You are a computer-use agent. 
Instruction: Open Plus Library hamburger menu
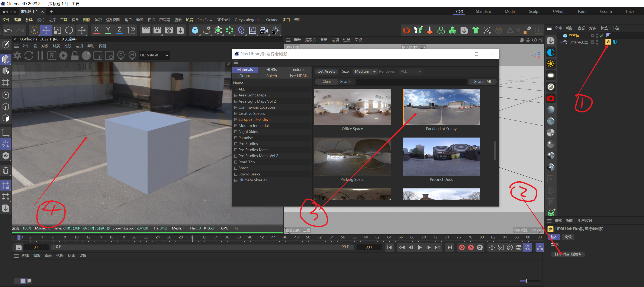tap(236, 62)
